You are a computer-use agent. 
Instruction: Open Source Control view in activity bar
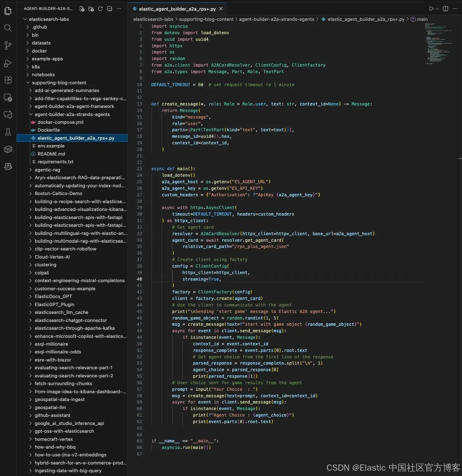pyautogui.click(x=8, y=45)
